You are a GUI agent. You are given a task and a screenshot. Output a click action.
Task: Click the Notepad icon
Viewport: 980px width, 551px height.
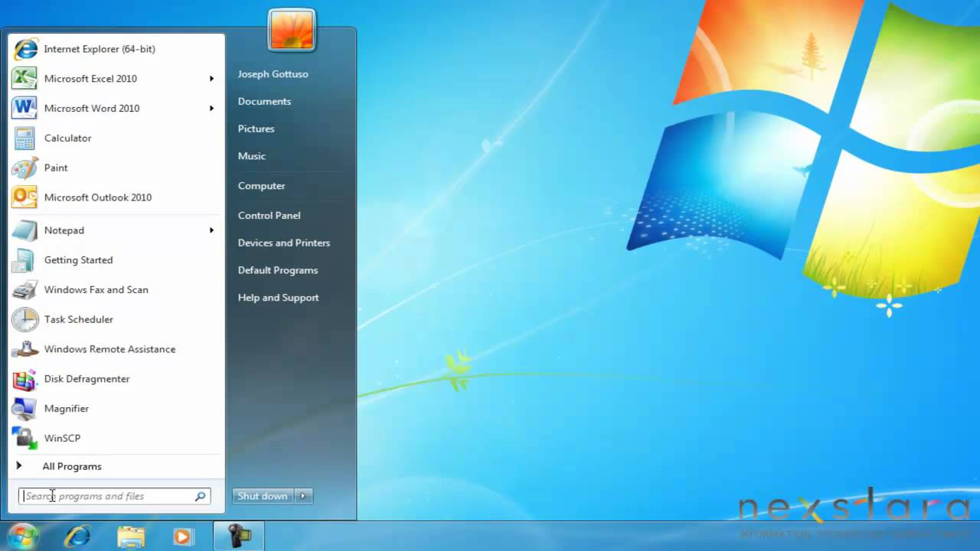tap(24, 230)
